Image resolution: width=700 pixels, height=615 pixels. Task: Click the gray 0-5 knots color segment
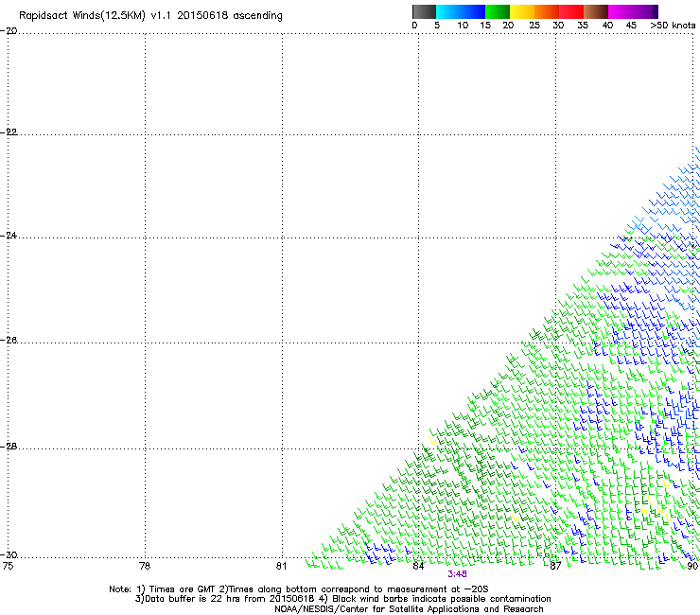(x=424, y=11)
